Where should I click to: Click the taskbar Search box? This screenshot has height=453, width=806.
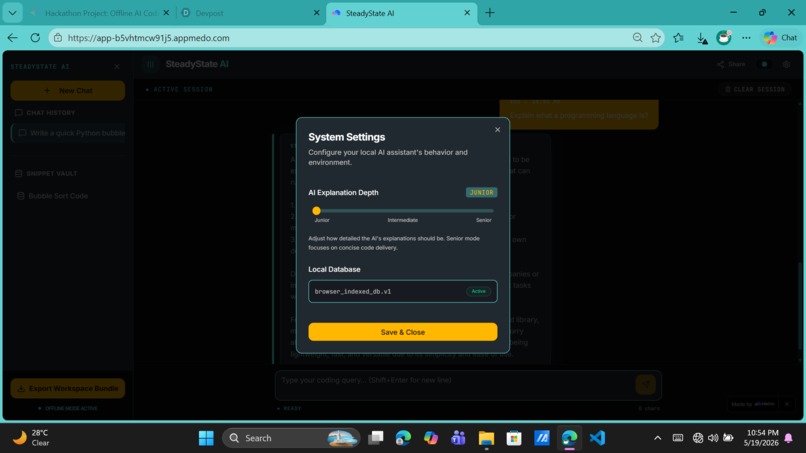pos(290,438)
